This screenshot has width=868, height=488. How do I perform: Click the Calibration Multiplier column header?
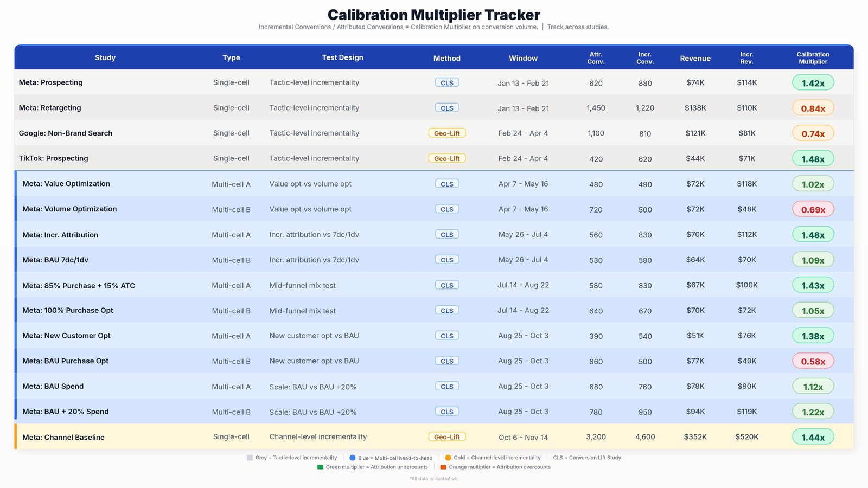tap(813, 58)
